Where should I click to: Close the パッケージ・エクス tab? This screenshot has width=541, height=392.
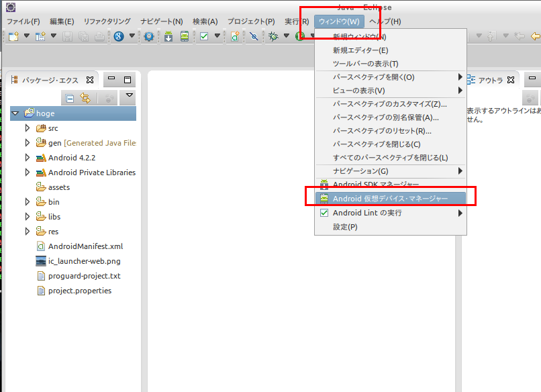90,80
